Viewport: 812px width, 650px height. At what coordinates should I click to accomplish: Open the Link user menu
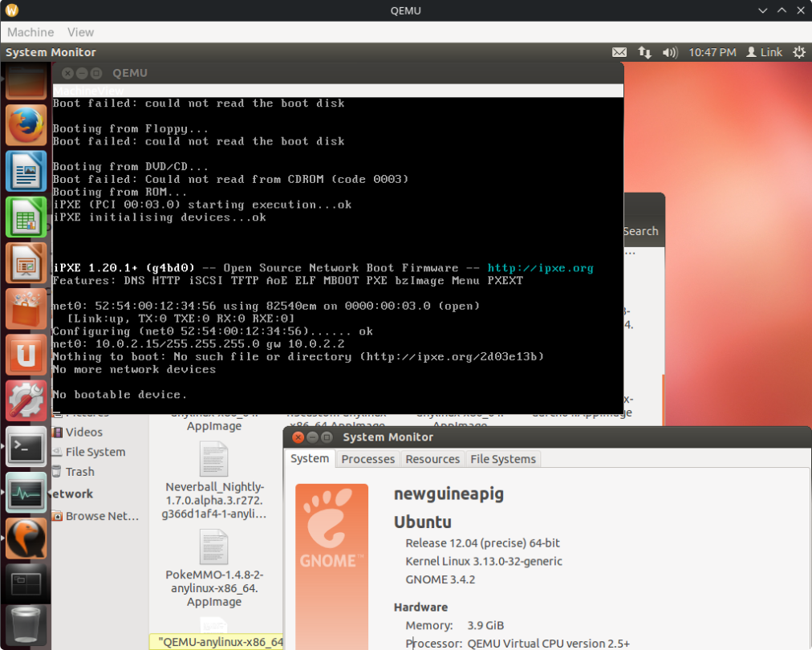(x=765, y=52)
